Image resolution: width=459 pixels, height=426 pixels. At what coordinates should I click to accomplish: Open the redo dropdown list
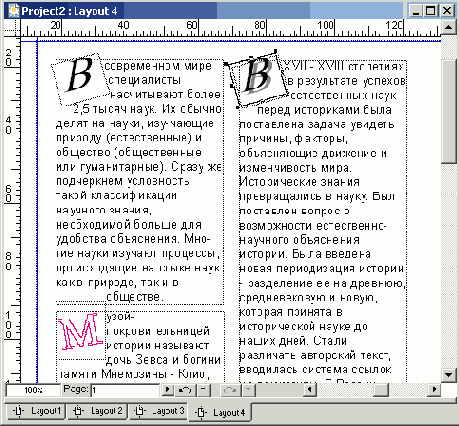(x=249, y=389)
